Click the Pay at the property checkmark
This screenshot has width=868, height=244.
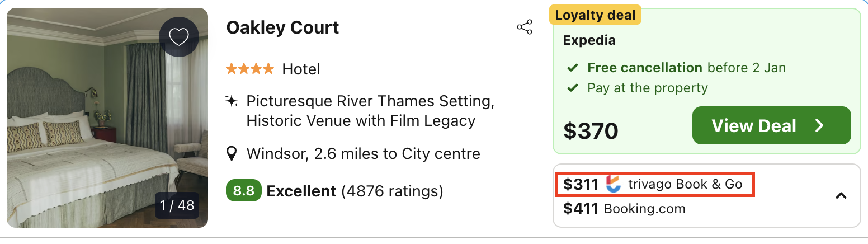tap(573, 88)
